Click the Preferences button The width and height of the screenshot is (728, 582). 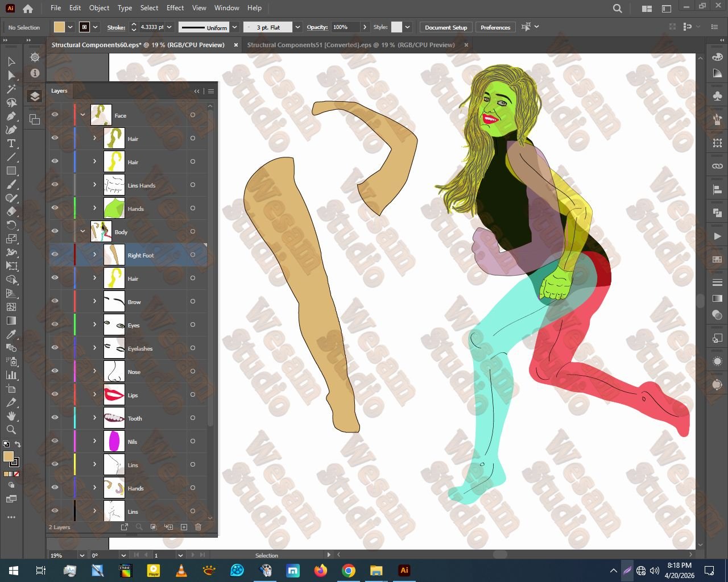coord(495,27)
